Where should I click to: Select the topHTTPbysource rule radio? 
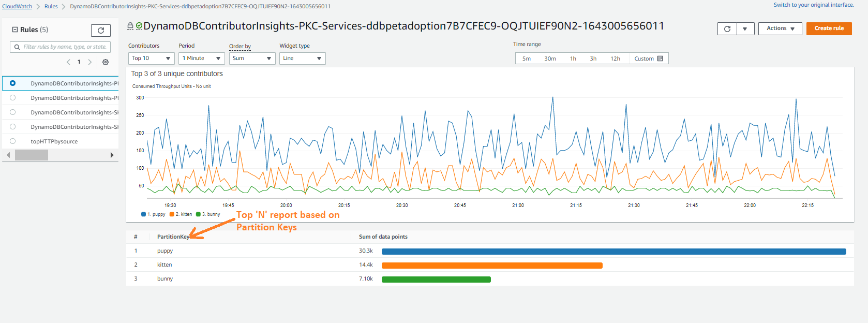point(12,141)
